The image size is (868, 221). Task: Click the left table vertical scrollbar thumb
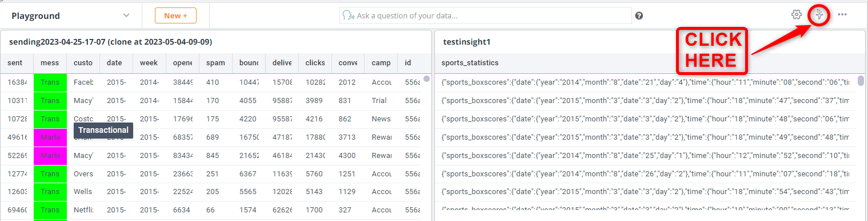click(426, 79)
